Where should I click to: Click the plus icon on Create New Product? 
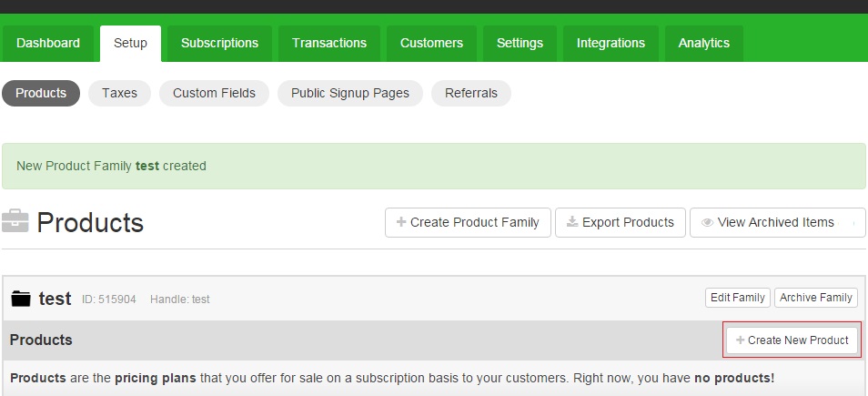[740, 340]
